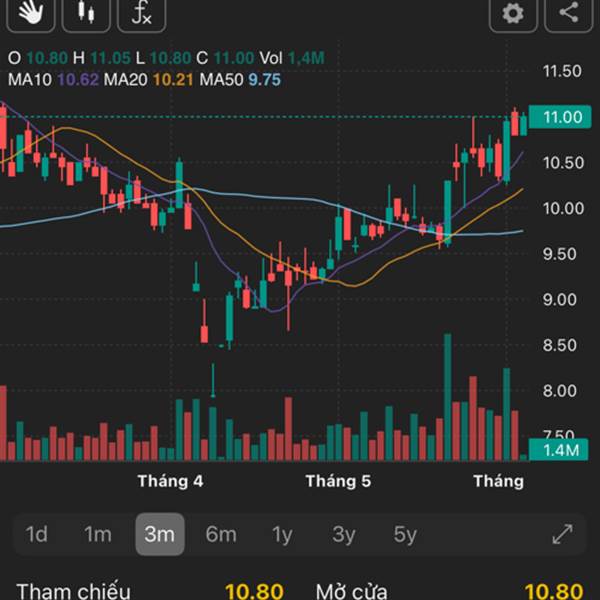The image size is (600, 600).
Task: Tap the 10.50 price axis label
Action: tap(563, 163)
